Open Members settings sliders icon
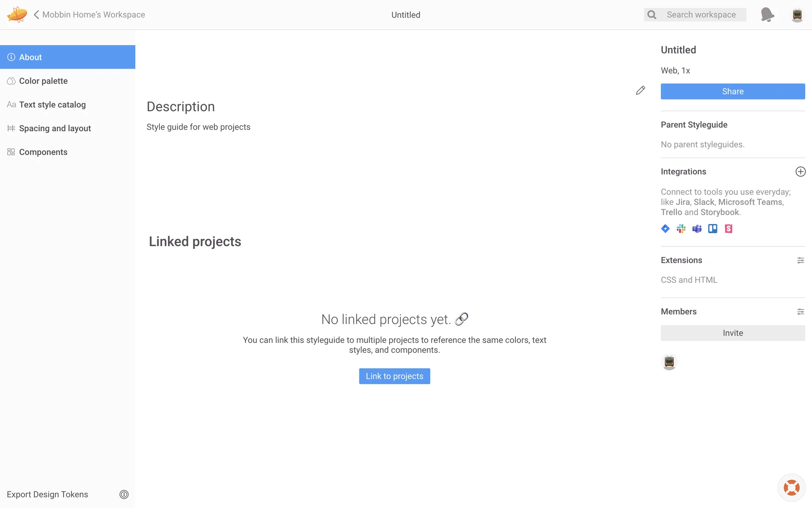The width and height of the screenshot is (812, 508). (x=800, y=312)
